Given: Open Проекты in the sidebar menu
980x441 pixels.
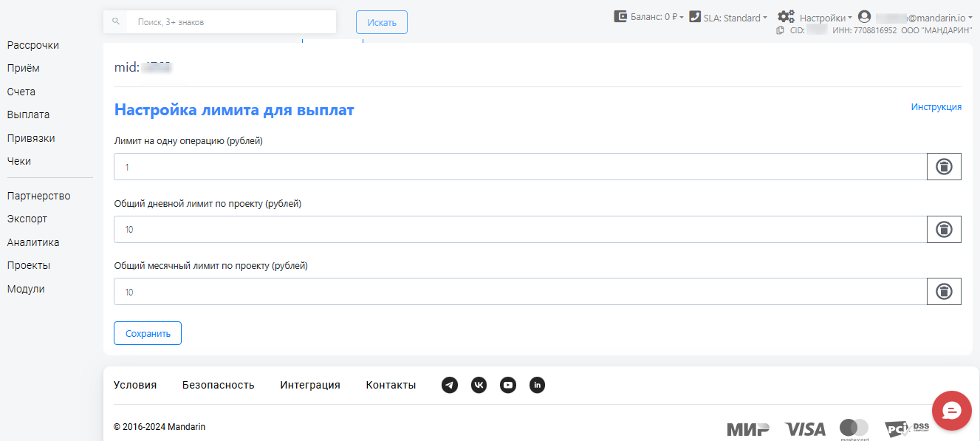Looking at the screenshot, I should point(29,265).
